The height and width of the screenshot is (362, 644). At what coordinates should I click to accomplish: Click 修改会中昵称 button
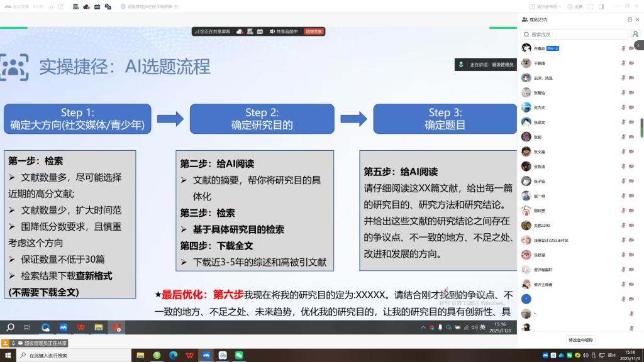tap(580, 340)
